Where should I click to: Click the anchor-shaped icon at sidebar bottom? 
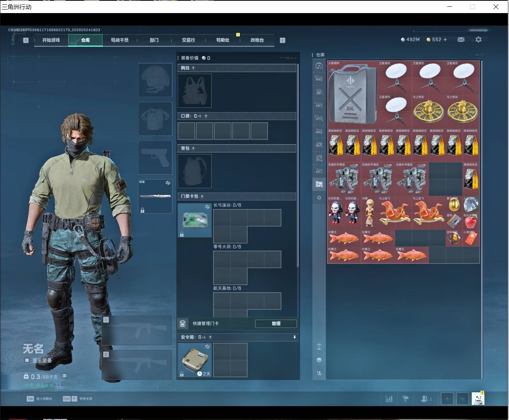(x=319, y=373)
